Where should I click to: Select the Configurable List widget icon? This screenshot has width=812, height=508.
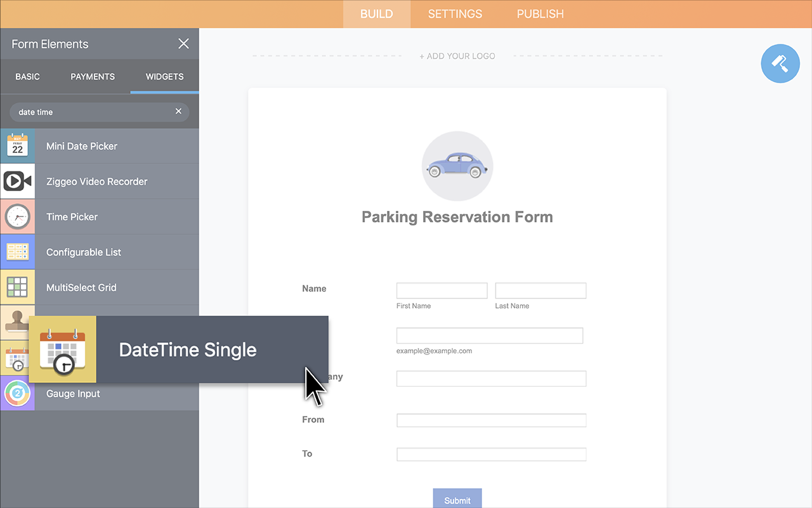[x=17, y=252]
